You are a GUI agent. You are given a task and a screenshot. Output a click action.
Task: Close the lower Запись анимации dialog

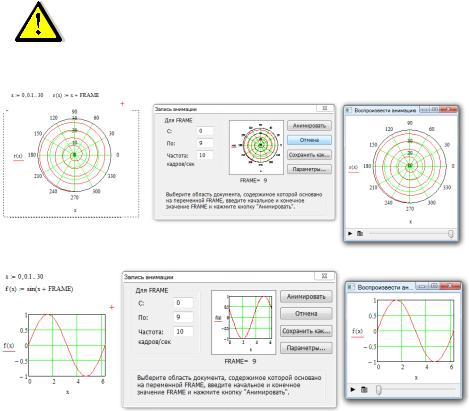324,276
